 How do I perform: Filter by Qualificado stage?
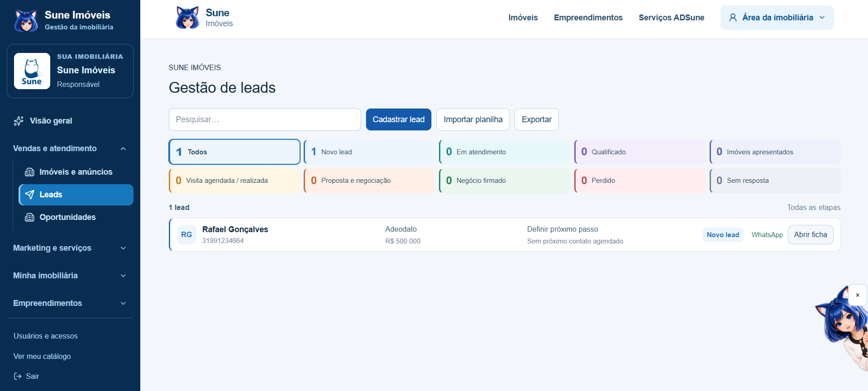[x=640, y=152]
